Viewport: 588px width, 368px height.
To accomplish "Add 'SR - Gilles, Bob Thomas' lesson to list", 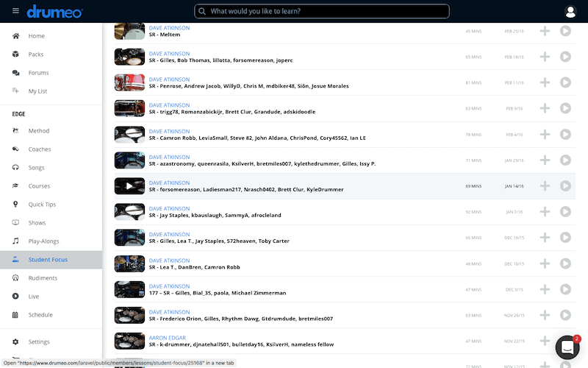I will point(545,57).
